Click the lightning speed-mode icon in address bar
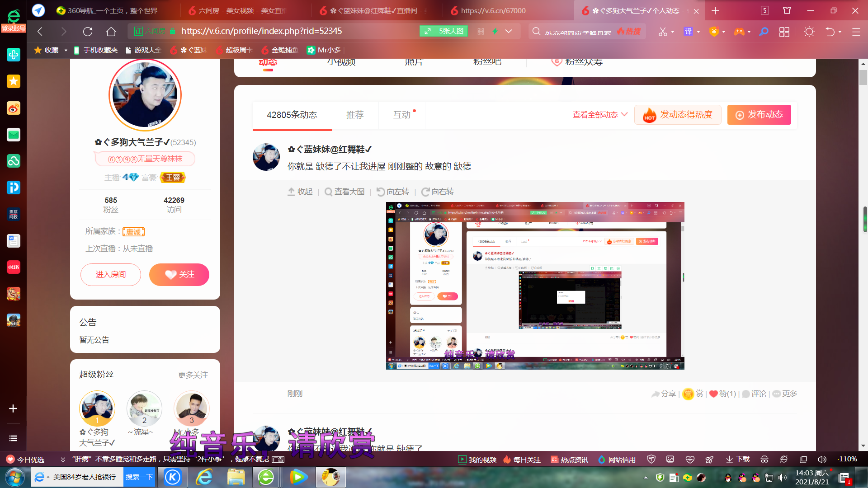This screenshot has width=868, height=488. (495, 31)
